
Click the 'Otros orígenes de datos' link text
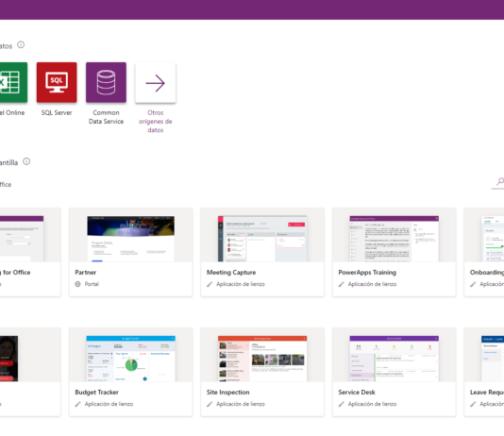coord(156,122)
